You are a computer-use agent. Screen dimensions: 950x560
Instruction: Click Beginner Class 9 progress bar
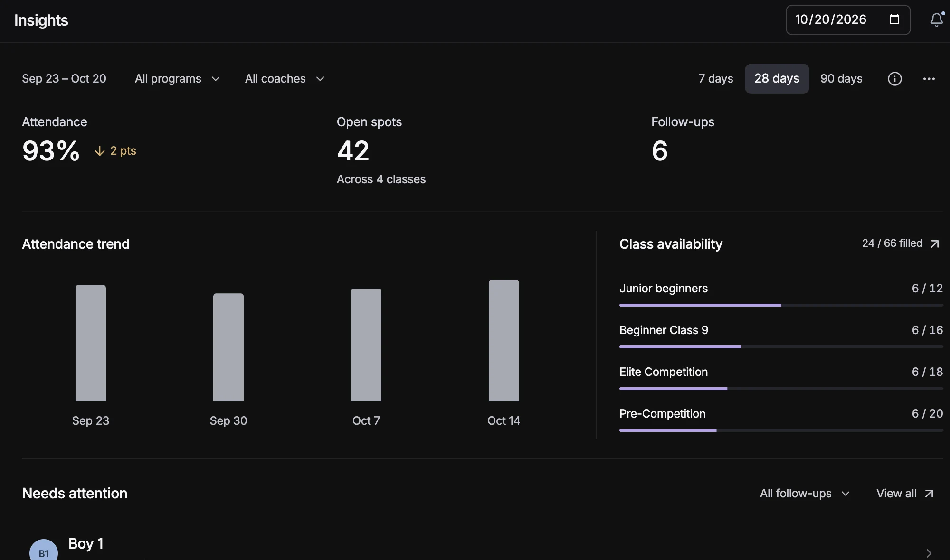tap(781, 347)
